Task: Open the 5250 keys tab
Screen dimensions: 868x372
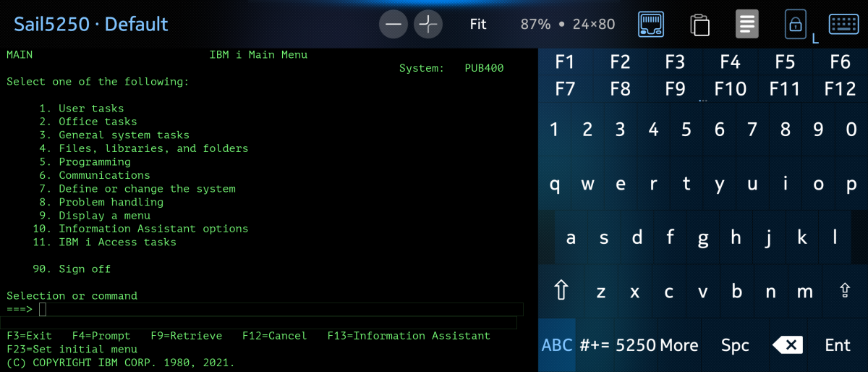Action: (635, 345)
